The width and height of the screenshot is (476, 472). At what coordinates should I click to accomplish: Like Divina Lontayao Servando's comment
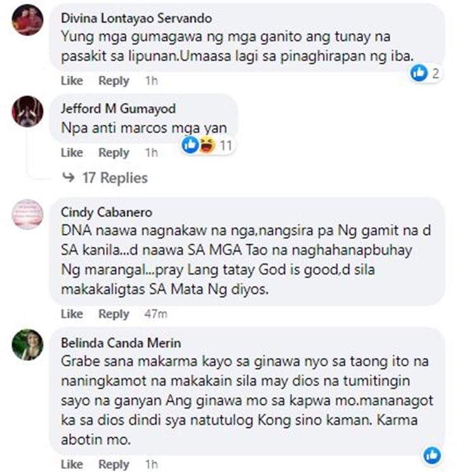point(72,81)
